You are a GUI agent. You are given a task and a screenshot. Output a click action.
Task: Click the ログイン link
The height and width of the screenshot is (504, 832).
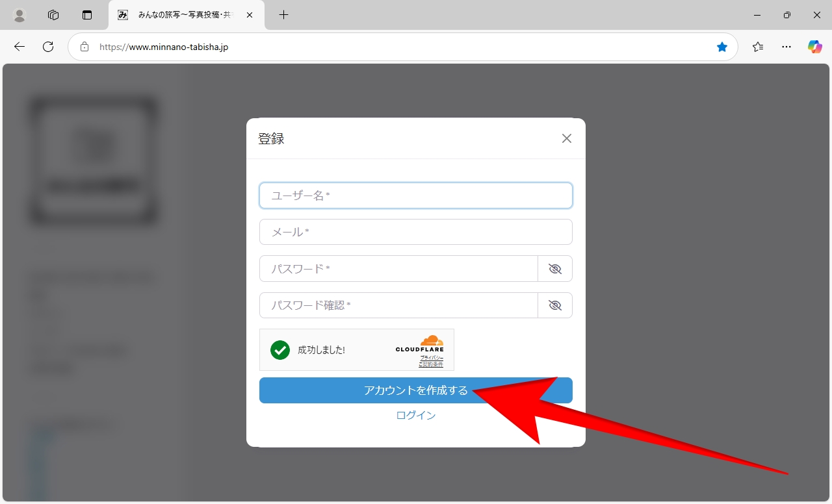[x=416, y=416]
